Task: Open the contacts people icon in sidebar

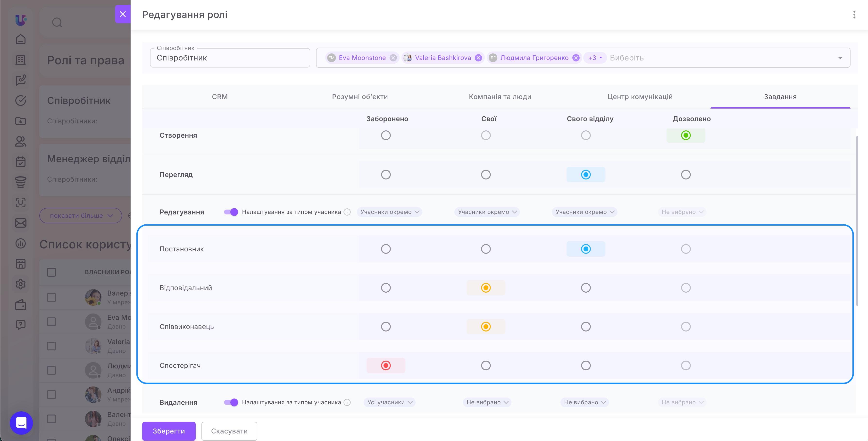Action: point(21,141)
